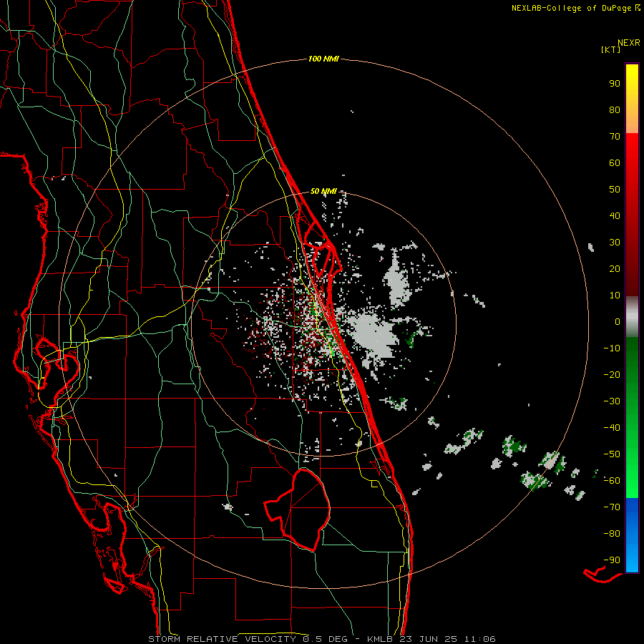Click the -10 value on velocity scale
This screenshot has width=644, height=644.
612,348
